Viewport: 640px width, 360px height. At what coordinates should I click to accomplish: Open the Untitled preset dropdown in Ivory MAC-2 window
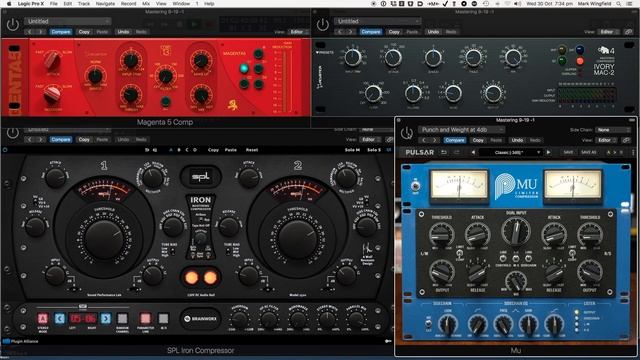(x=377, y=21)
